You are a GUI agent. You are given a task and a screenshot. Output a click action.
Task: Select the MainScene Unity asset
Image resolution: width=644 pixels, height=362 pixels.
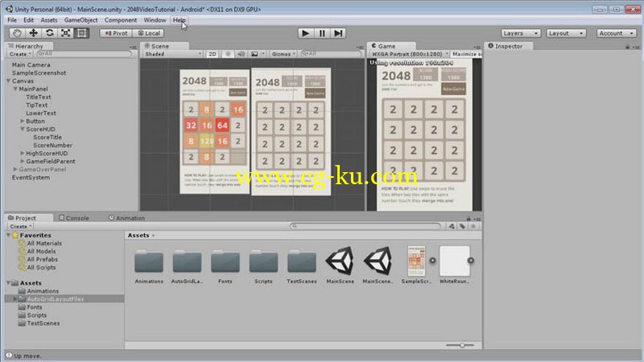point(340,261)
